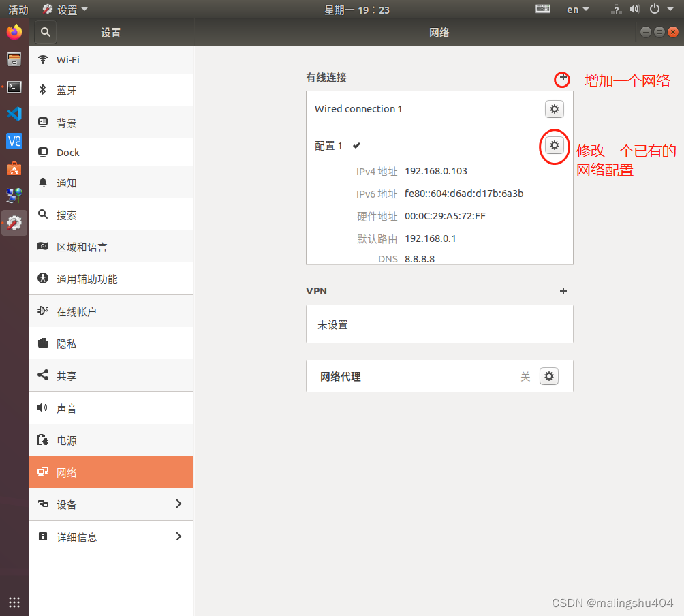Open the clock and calendar popup
Image resolution: width=684 pixels, height=616 pixels.
point(357,10)
